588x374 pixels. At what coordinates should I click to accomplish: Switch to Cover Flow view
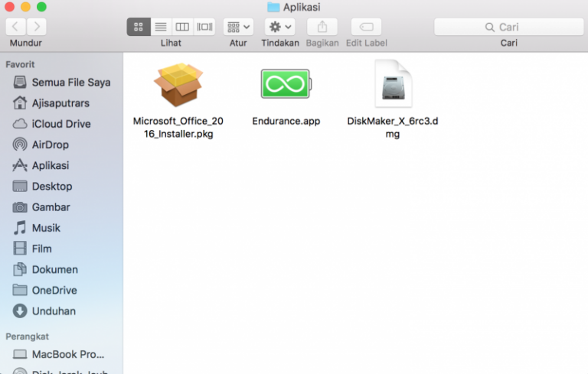[204, 27]
